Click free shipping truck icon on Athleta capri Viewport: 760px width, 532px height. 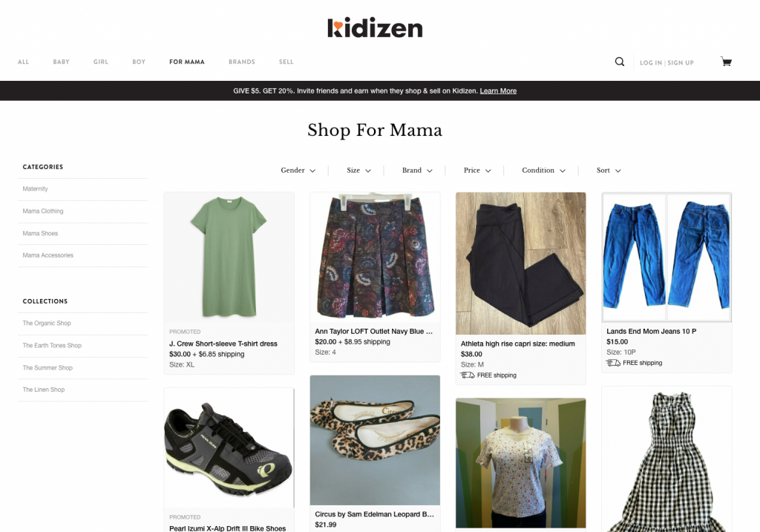(468, 375)
